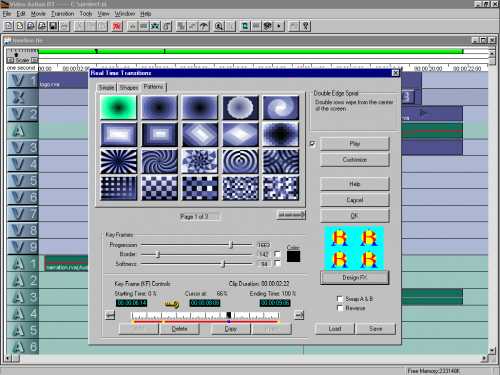The width and height of the screenshot is (500, 375).
Task: Click the A 3 audio track header
Action: click(x=23, y=297)
